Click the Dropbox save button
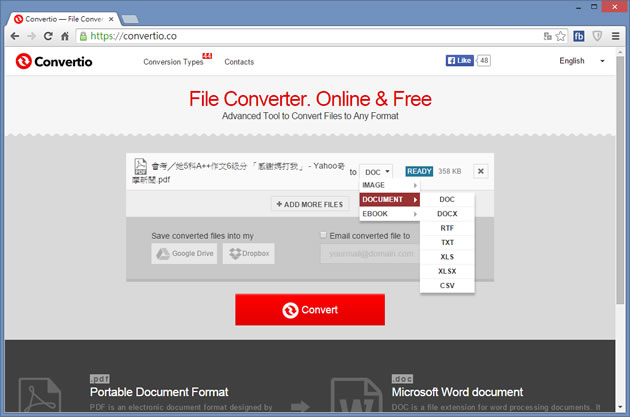This screenshot has height=417, width=630. pyautogui.click(x=249, y=253)
